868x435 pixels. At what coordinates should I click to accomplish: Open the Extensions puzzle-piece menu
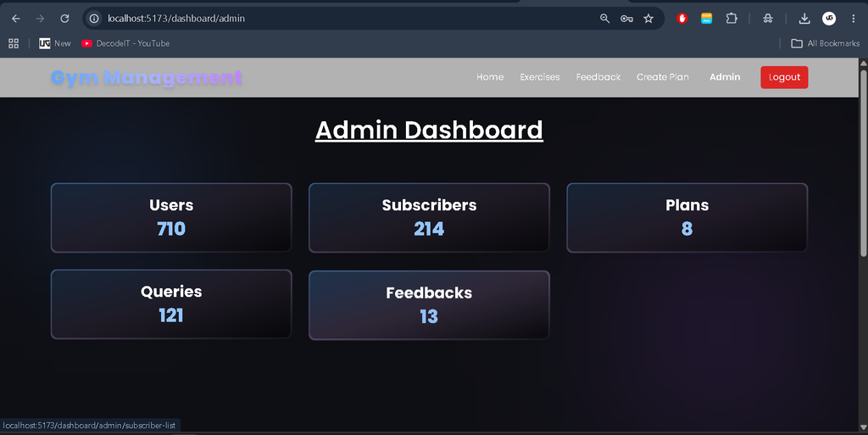coord(732,19)
